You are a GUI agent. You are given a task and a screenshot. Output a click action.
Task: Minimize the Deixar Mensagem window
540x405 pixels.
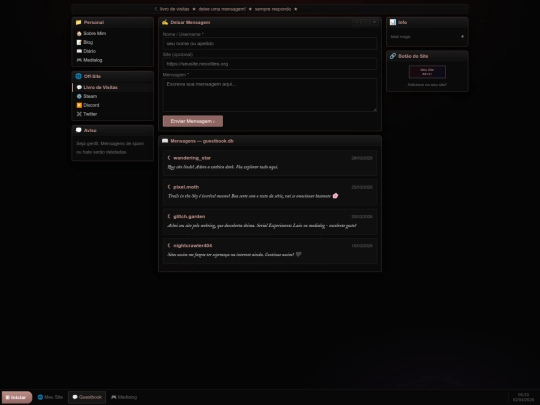point(356,22)
